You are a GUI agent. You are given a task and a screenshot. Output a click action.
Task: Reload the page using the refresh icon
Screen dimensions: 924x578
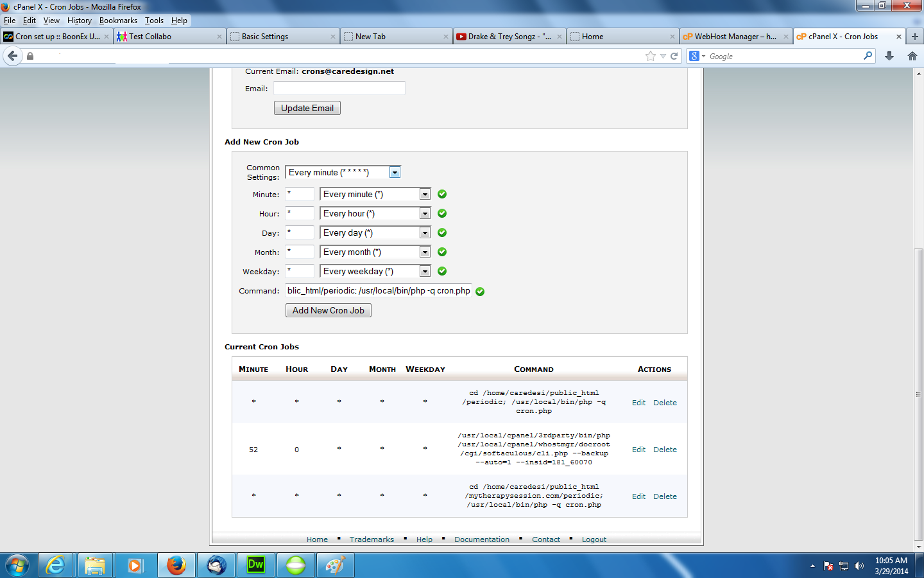click(x=674, y=56)
